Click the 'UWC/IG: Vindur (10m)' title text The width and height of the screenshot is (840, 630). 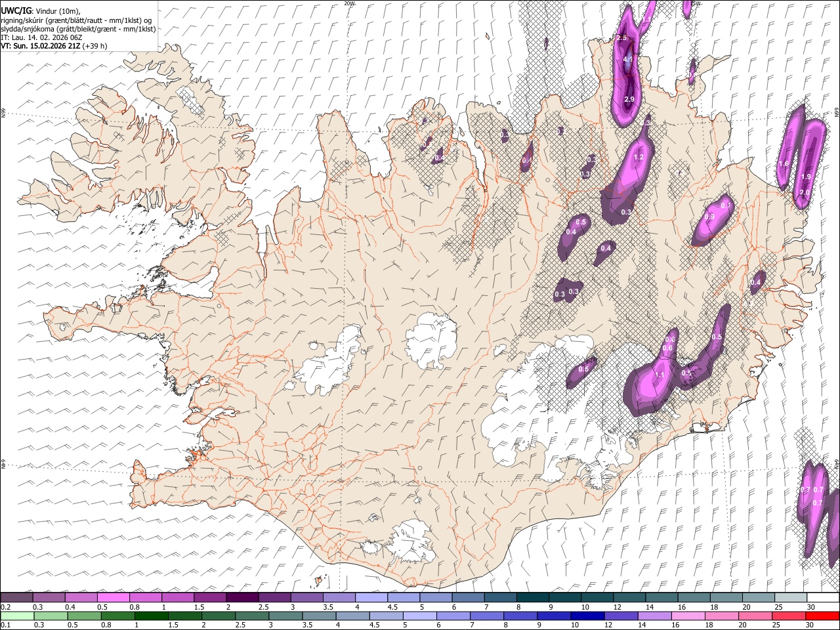pyautogui.click(x=41, y=11)
